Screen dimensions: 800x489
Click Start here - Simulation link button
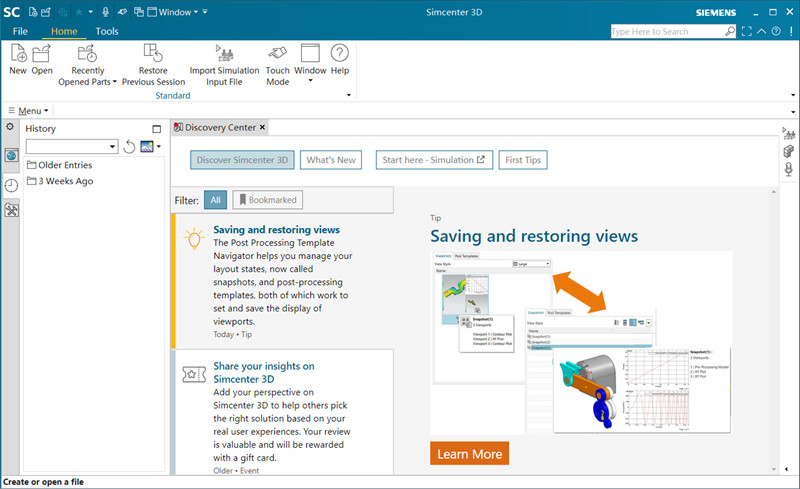pyautogui.click(x=434, y=160)
